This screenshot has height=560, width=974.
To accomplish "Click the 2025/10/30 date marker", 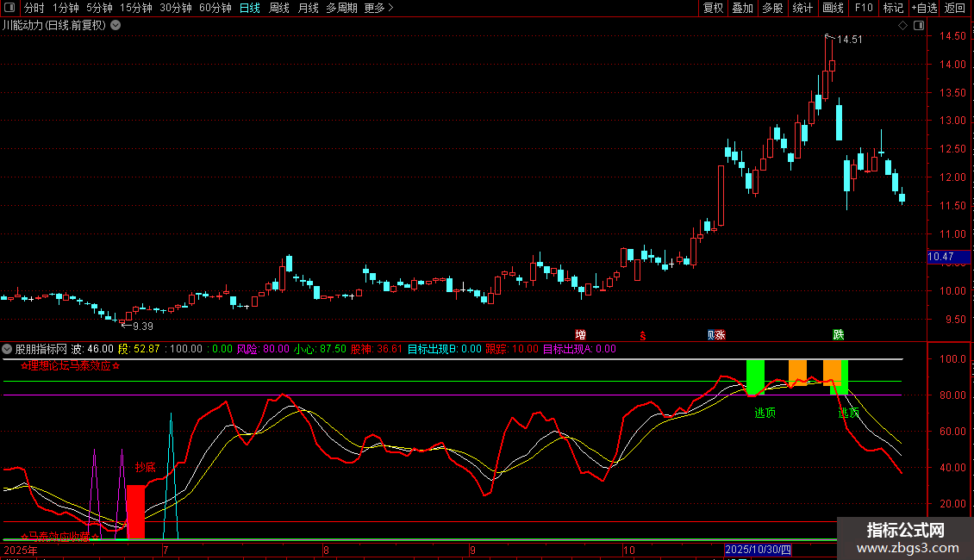I will (x=759, y=550).
